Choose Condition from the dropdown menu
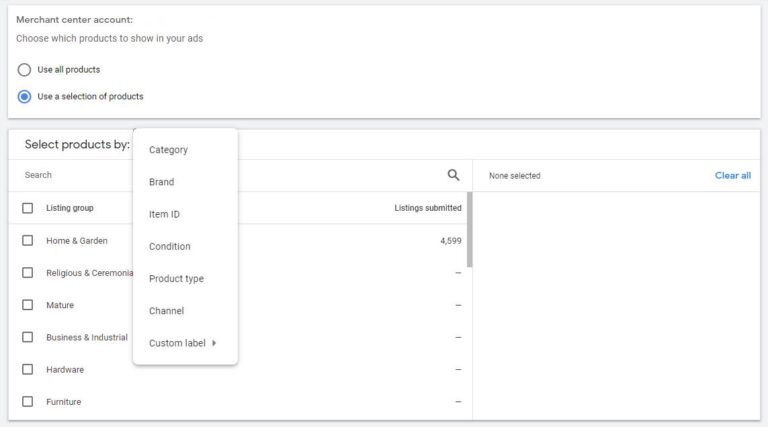Image resolution: width=768 pixels, height=427 pixels. [185, 246]
